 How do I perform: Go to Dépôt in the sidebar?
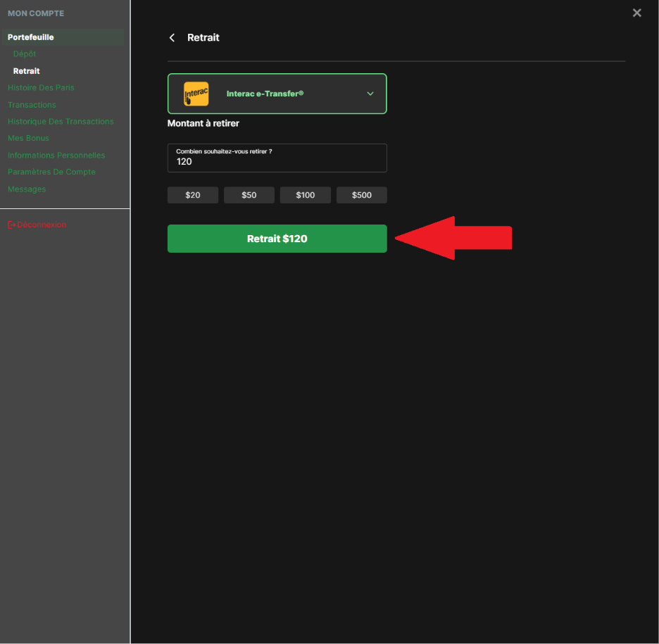pyautogui.click(x=25, y=54)
